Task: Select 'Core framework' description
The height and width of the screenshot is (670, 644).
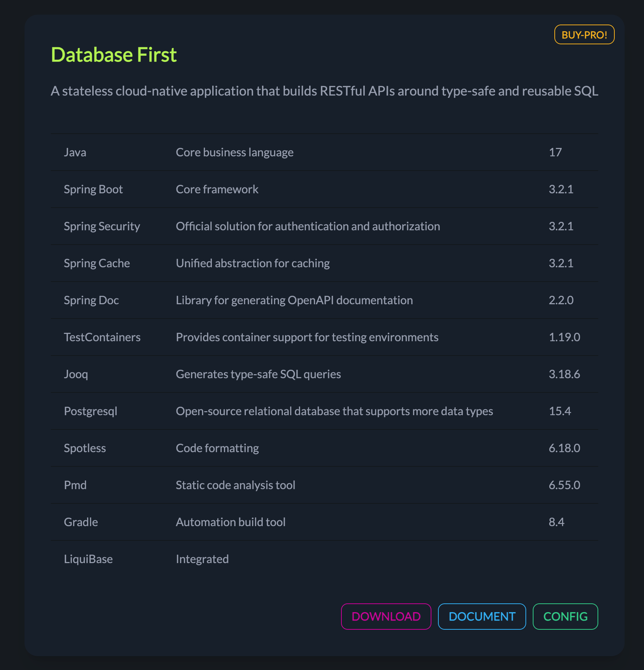Action: 217,189
